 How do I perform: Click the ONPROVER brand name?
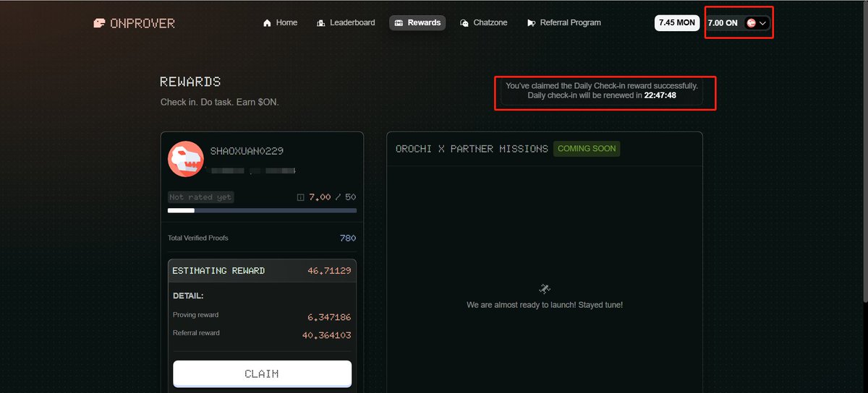pos(142,23)
